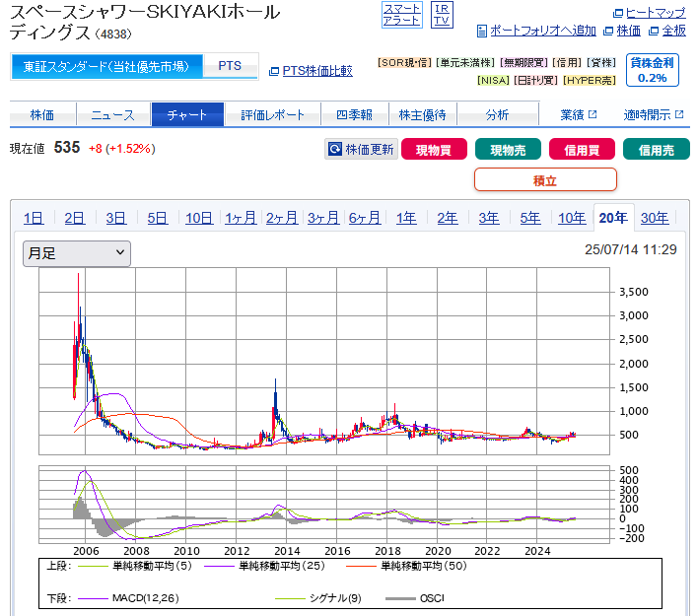Select 1ヶ月 chart period

pyautogui.click(x=241, y=218)
